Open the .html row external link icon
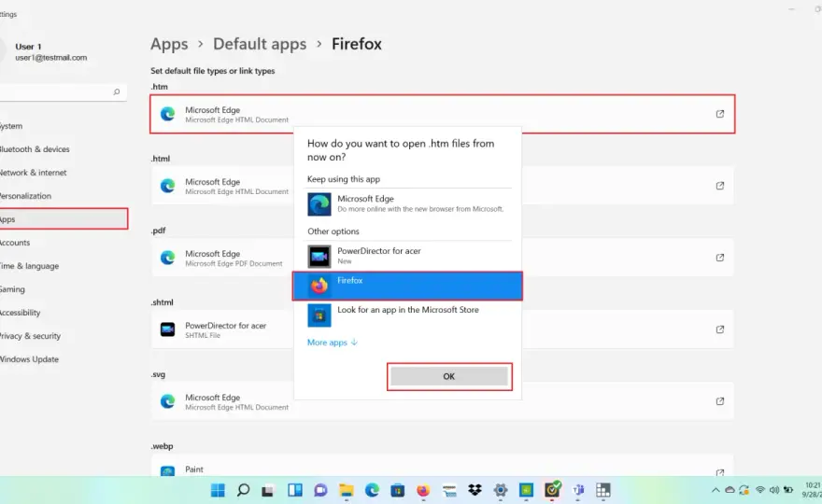Viewport: 822px width, 504px height. pyautogui.click(x=720, y=186)
